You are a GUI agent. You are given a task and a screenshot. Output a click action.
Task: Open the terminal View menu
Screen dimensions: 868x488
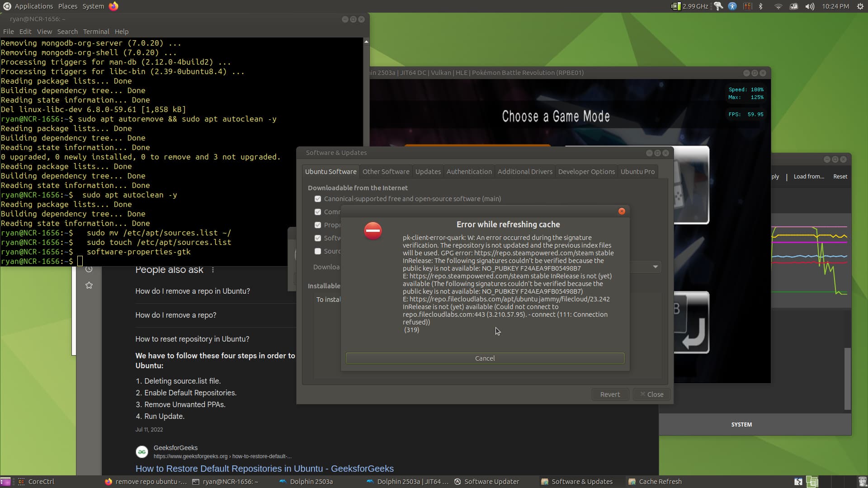point(44,32)
